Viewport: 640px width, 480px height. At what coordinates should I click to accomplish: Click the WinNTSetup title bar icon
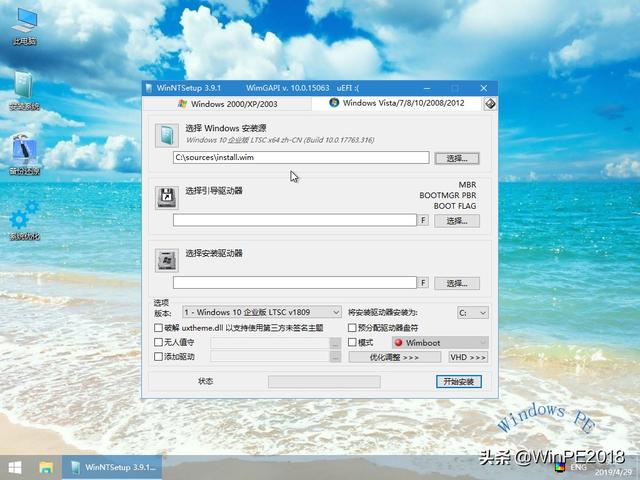(149, 88)
